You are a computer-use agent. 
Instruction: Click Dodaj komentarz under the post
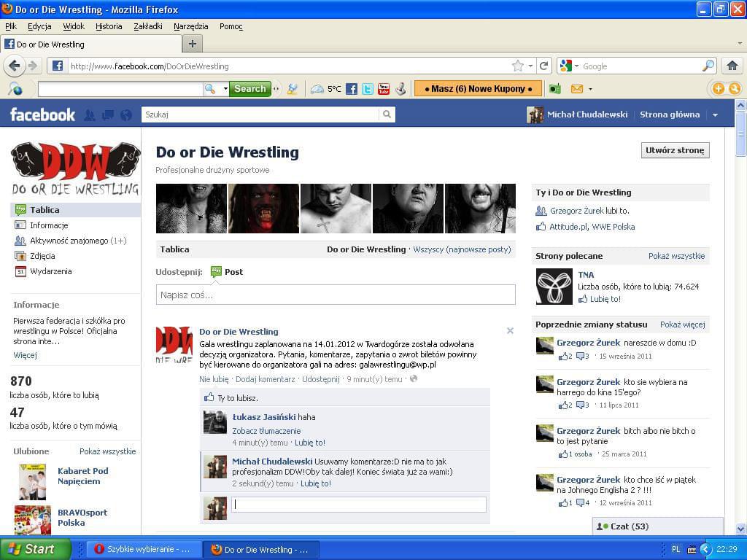click(265, 379)
